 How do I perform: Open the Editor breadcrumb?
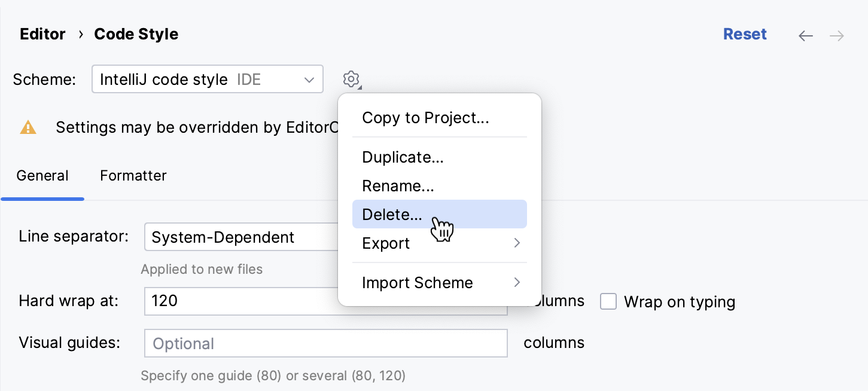(x=42, y=34)
